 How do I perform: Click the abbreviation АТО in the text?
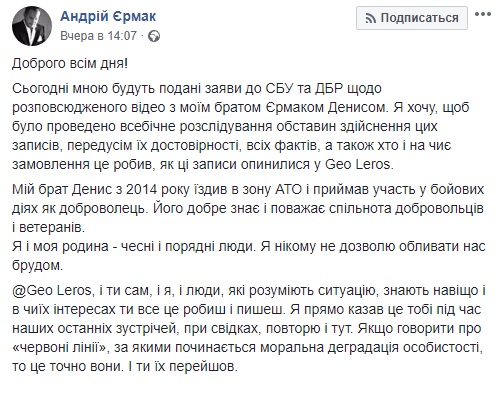coord(288,190)
